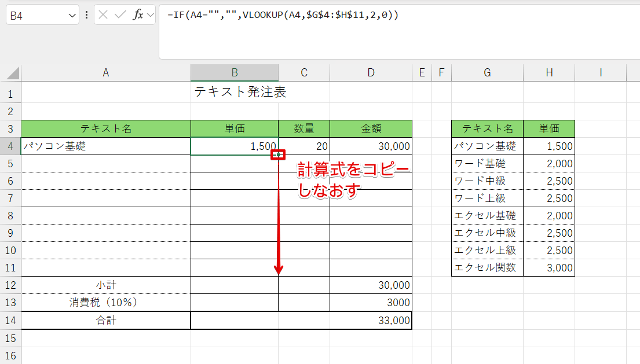Select the 単価 green header cell in column B
The width and height of the screenshot is (640, 364).
[x=234, y=128]
